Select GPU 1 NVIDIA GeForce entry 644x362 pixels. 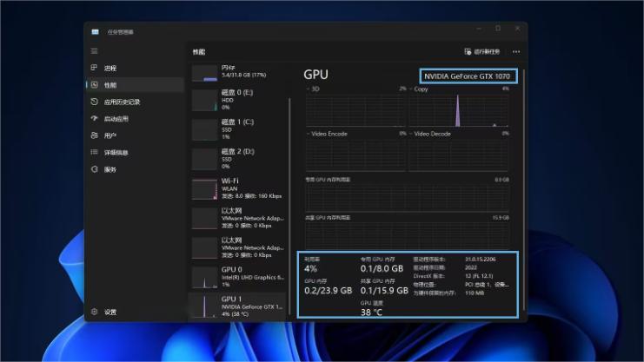tap(237, 306)
